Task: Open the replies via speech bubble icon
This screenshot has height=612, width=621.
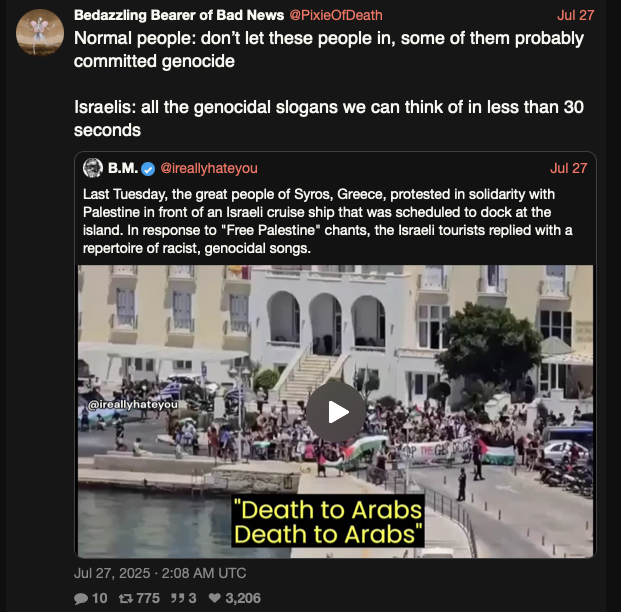Action: tap(81, 598)
